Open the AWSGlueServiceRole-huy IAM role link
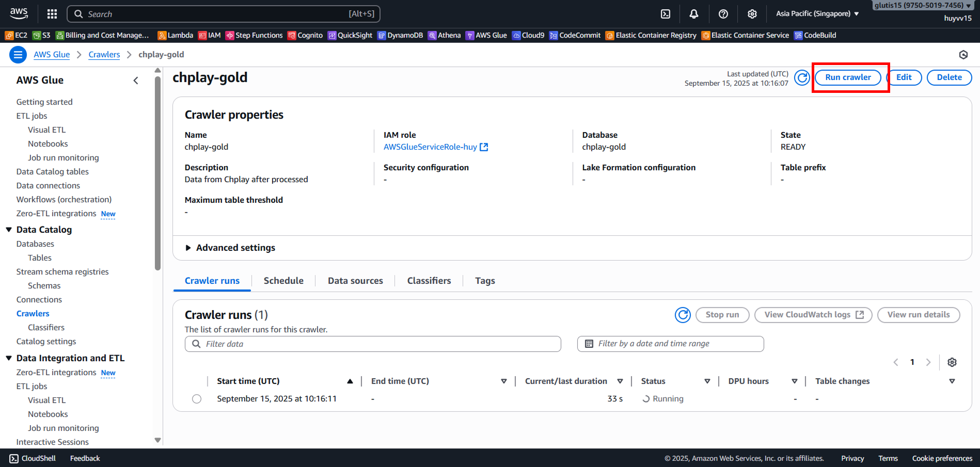Viewport: 980px width, 467px height. click(x=430, y=147)
